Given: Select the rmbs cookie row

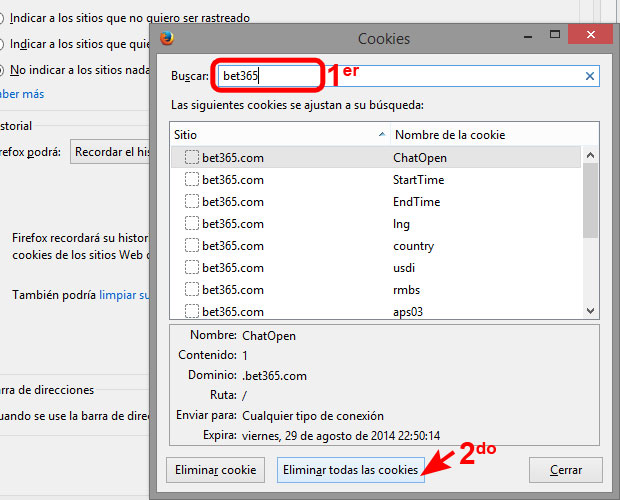Looking at the screenshot, I should tap(376, 289).
